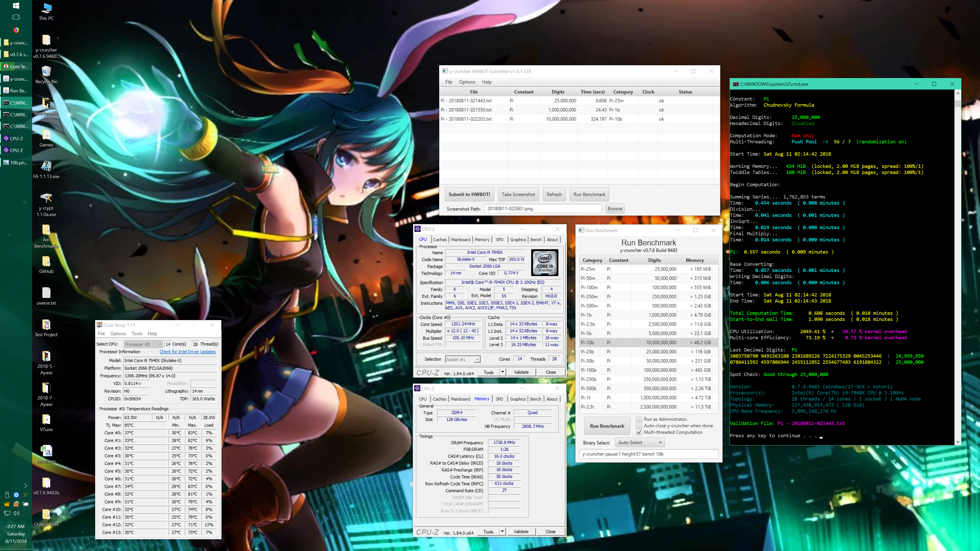980x551 pixels.
Task: Click Validate in upper CPU-Z window
Action: tap(521, 372)
